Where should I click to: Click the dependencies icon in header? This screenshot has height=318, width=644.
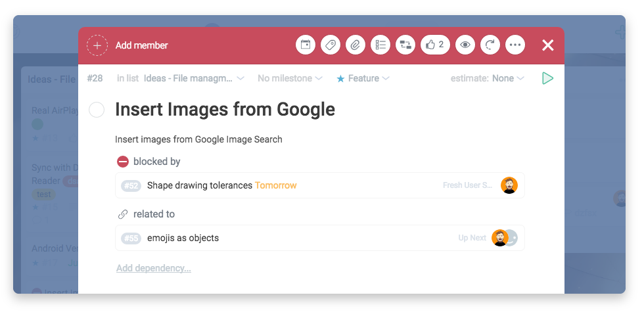point(405,45)
